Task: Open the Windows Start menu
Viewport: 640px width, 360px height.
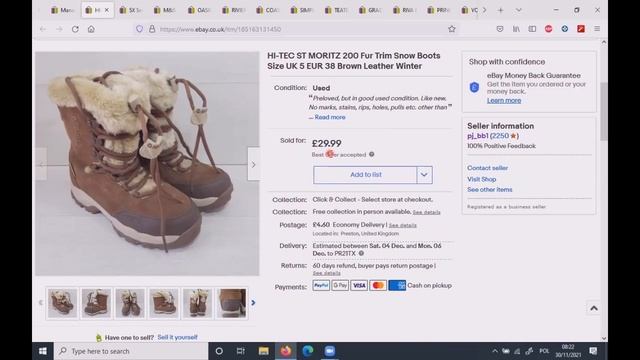Action: pos(42,351)
